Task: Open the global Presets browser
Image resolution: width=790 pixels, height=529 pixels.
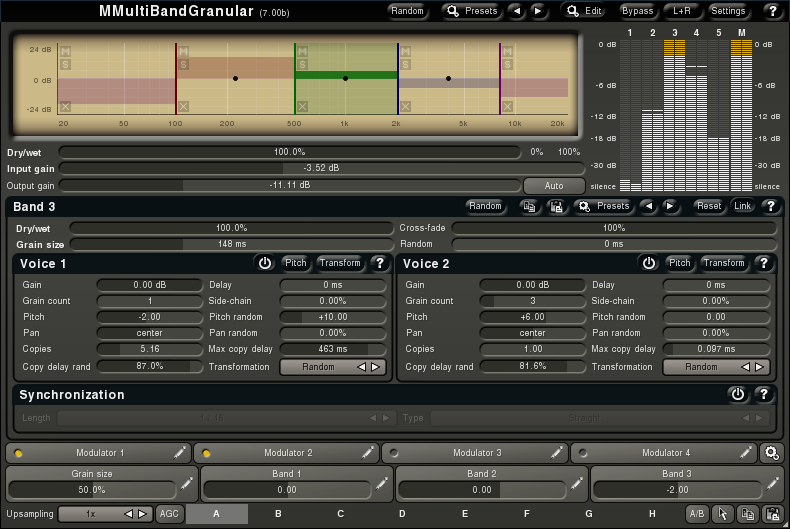Action: [472, 11]
